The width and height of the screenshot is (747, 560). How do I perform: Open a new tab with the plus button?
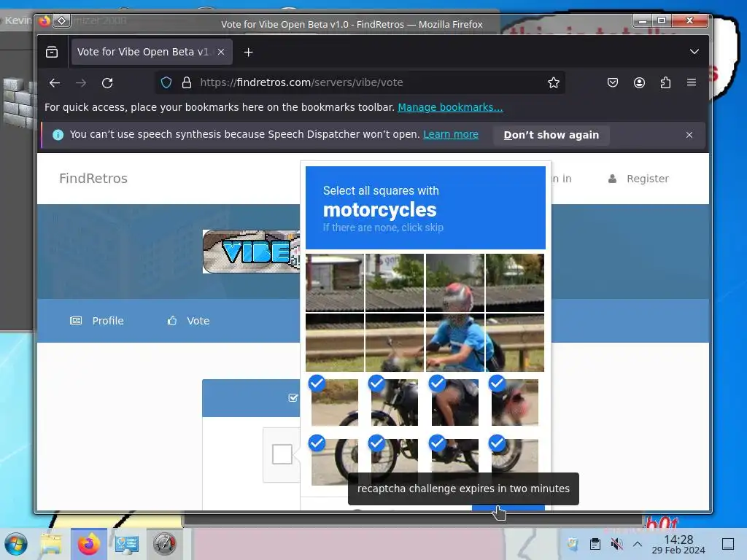point(248,52)
